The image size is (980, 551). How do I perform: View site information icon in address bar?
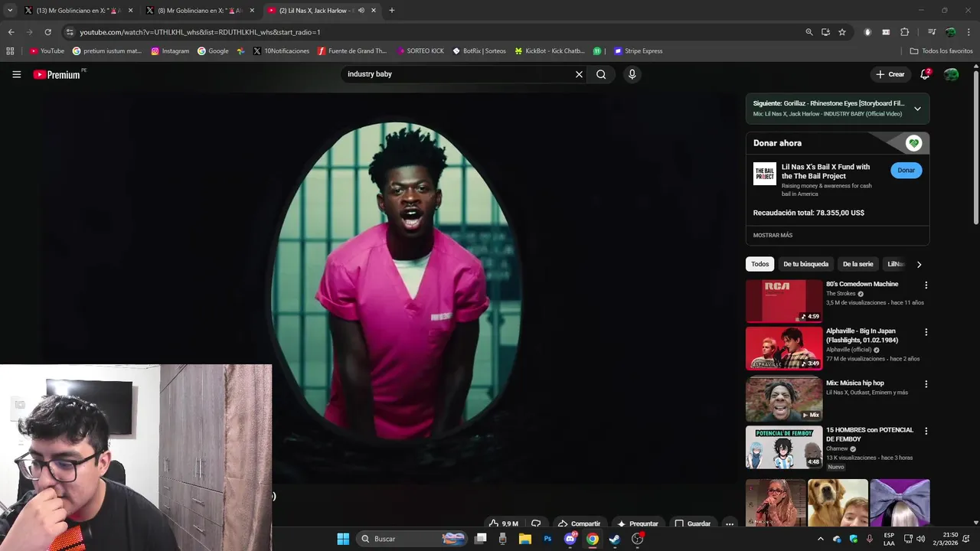click(x=70, y=32)
